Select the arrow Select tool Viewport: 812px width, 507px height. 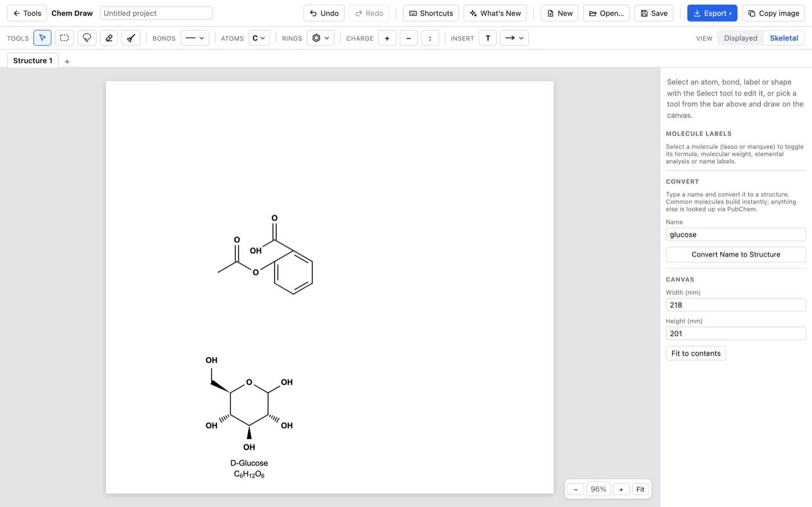(x=42, y=38)
